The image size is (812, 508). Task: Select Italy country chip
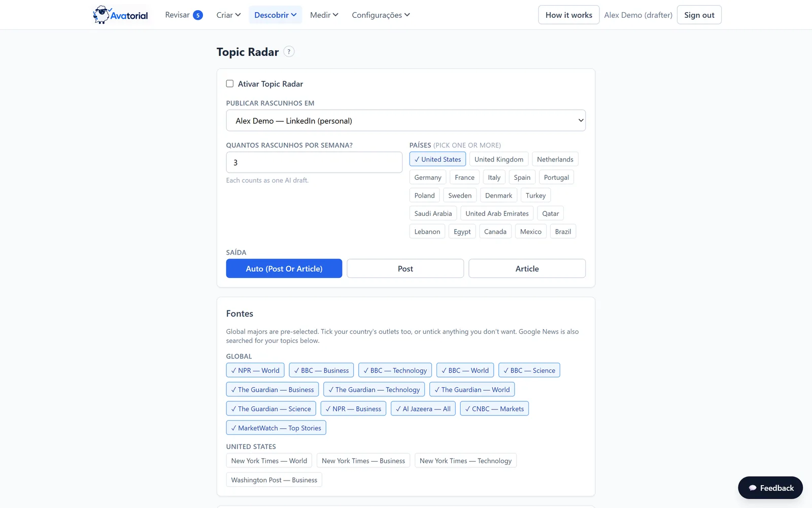[x=494, y=177]
